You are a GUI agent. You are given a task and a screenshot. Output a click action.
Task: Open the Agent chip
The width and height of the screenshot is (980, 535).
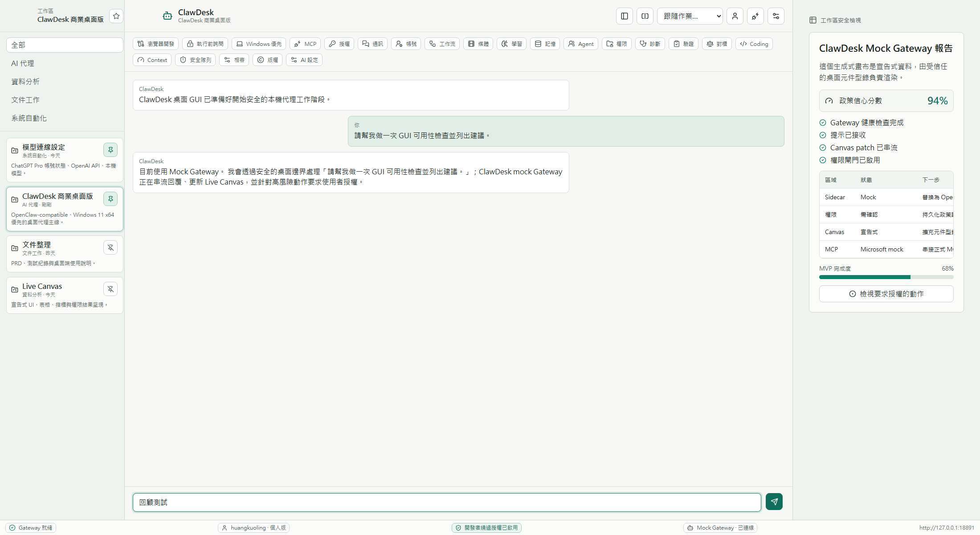(581, 44)
